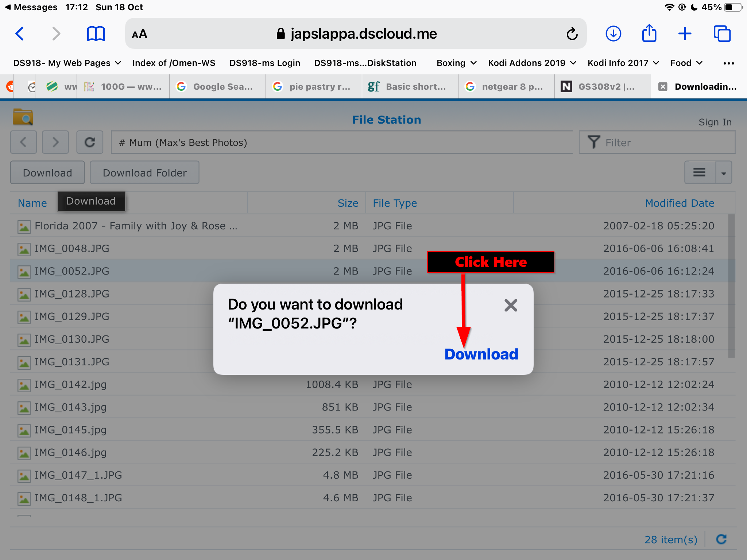Select the IMG_0147_1.JPG file row
The height and width of the screenshot is (560, 747).
[369, 475]
